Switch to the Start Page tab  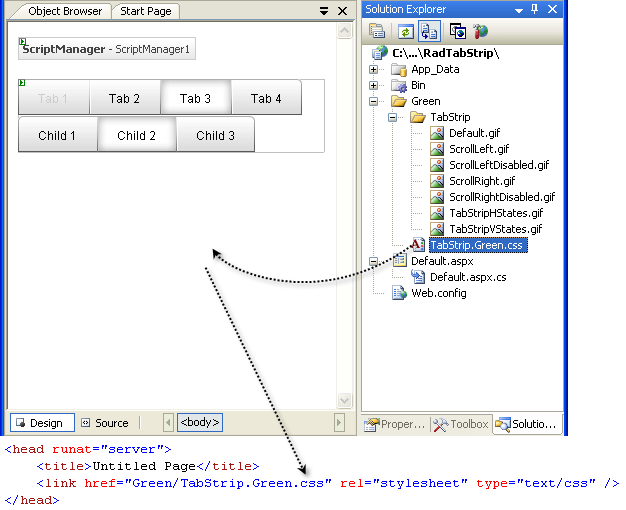pos(145,11)
